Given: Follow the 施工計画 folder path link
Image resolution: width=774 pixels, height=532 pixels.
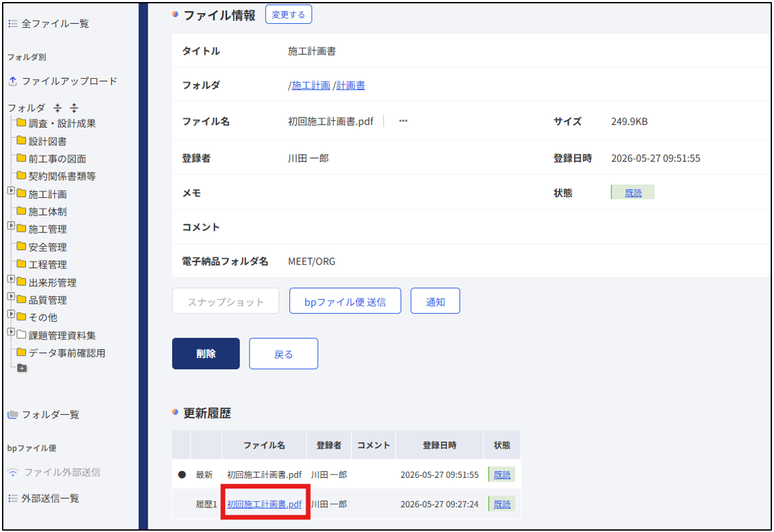Looking at the screenshot, I should point(311,85).
